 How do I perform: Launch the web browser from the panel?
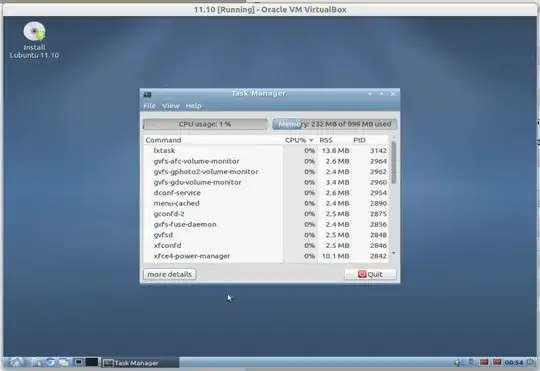(x=50, y=362)
